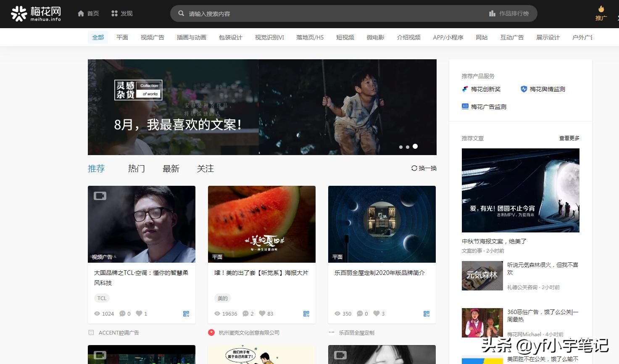Click the heart like icon on the watermelon poster card
619x364 pixels.
[262, 314]
